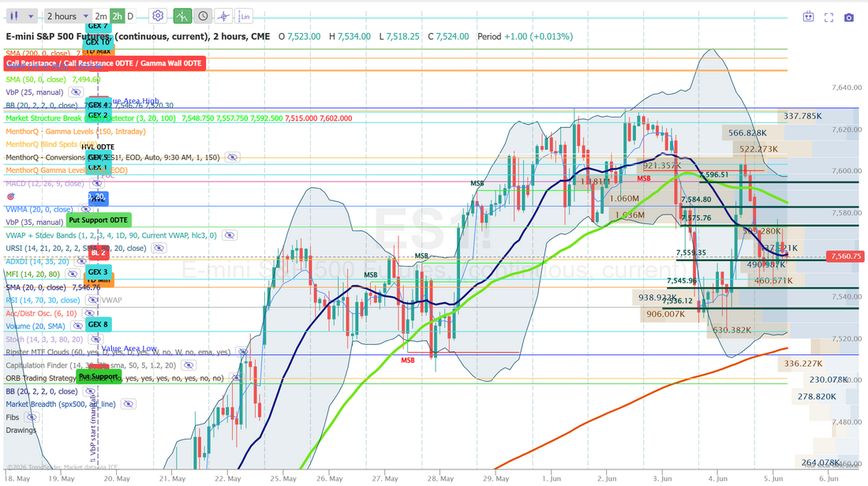This screenshot has height=486, width=868.
Task: Hide the VbP (25, manual) indicator
Action: (76, 92)
